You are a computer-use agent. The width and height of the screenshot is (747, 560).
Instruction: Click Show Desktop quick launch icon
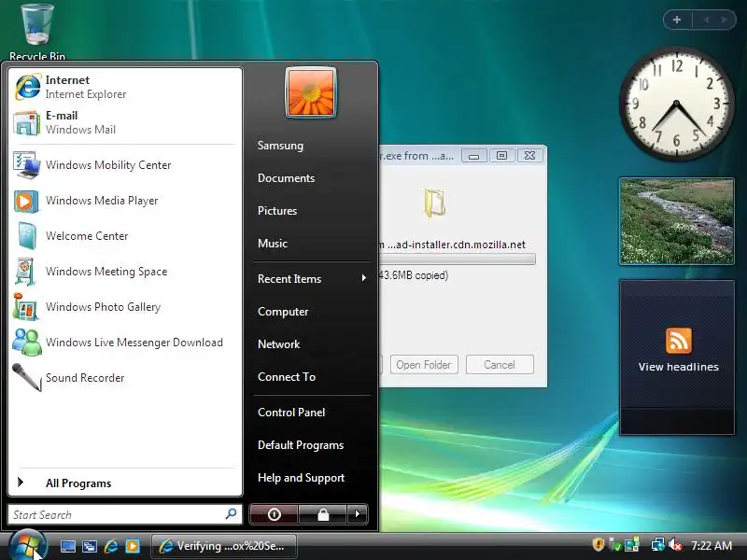click(x=67, y=546)
